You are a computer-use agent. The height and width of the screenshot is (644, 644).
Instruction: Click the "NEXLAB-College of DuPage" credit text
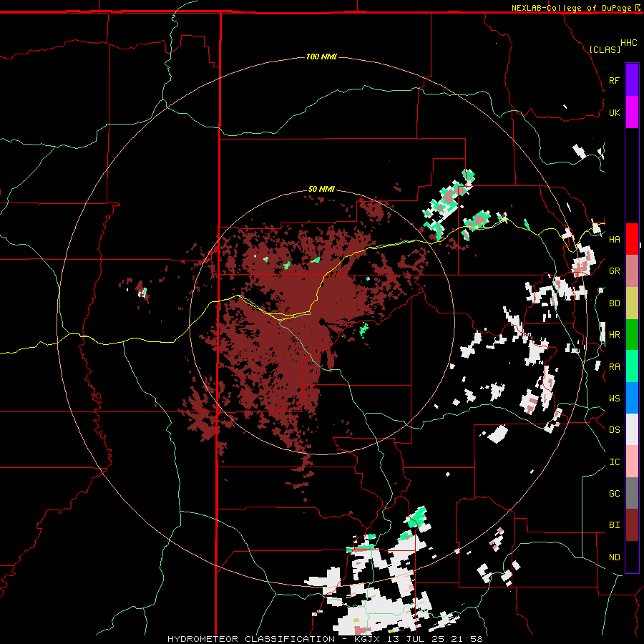571,8
